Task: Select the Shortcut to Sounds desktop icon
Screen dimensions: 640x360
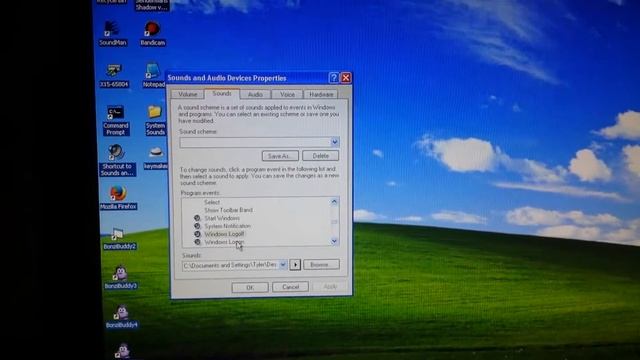Action: (117, 160)
